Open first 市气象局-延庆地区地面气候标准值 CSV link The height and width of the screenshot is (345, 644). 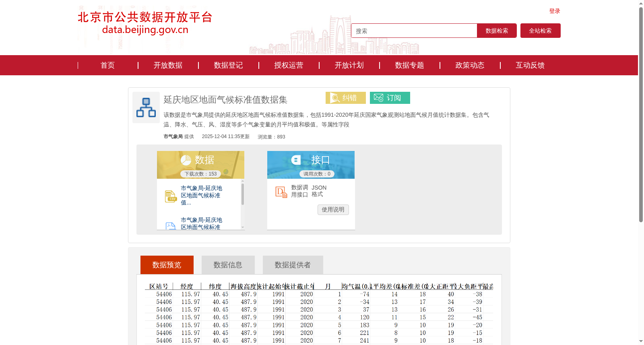(x=201, y=195)
